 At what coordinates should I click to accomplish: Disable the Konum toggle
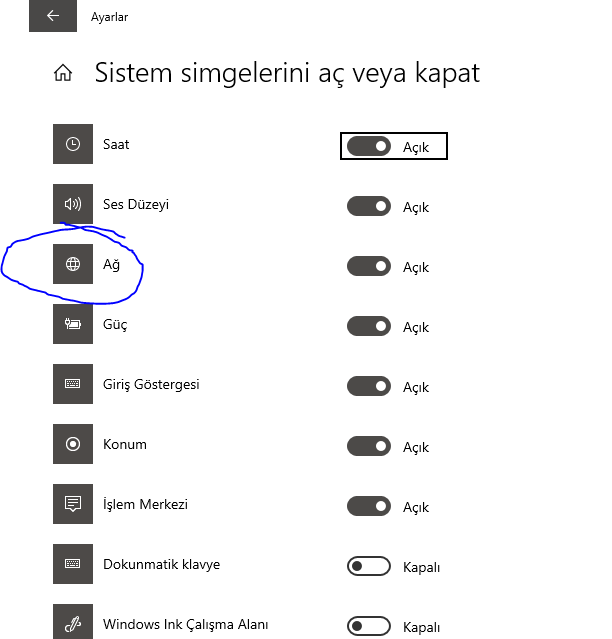point(368,447)
